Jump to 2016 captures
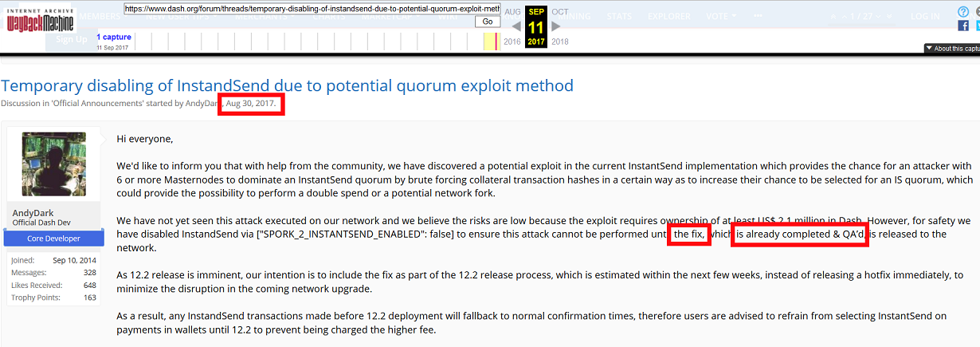Screen dimensions: 980x347 pyautogui.click(x=512, y=41)
